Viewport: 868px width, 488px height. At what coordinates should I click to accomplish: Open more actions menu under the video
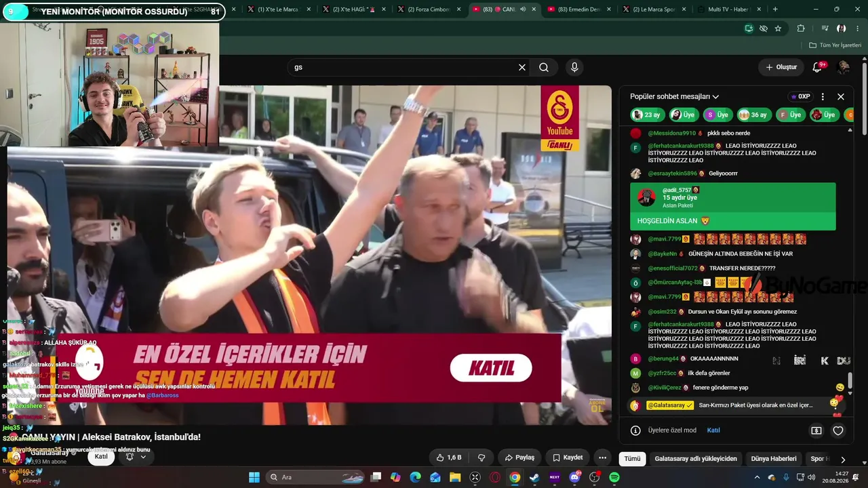pos(602,457)
